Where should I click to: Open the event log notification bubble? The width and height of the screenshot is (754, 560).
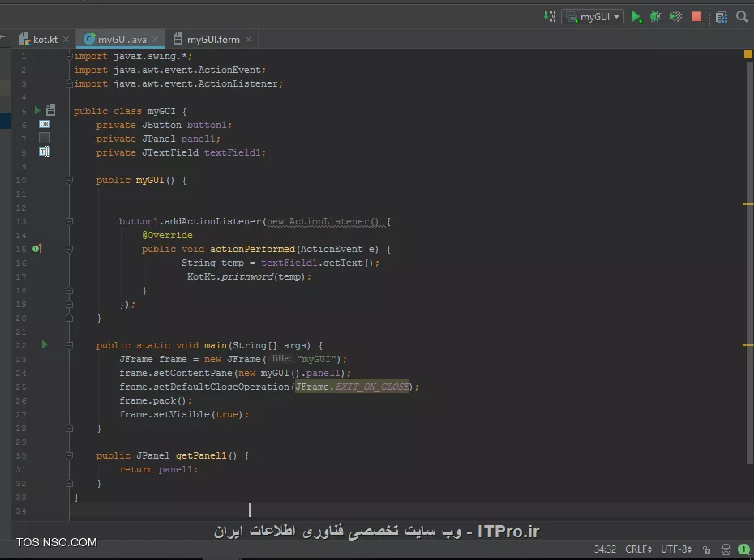click(x=744, y=549)
